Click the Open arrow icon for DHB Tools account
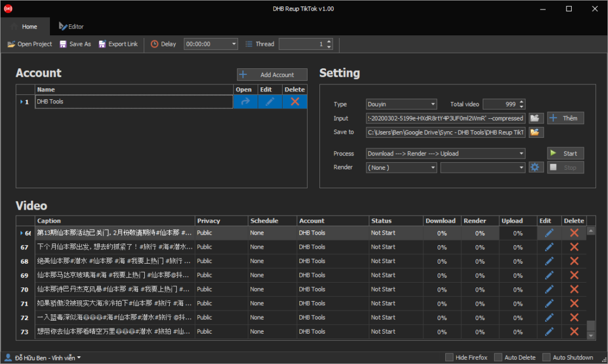 [245, 102]
